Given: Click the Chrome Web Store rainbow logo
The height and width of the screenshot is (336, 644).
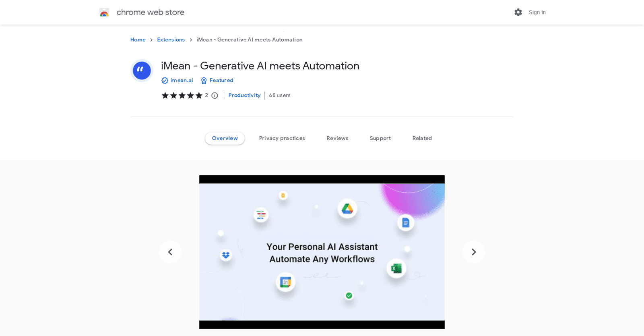Looking at the screenshot, I should coord(104,12).
